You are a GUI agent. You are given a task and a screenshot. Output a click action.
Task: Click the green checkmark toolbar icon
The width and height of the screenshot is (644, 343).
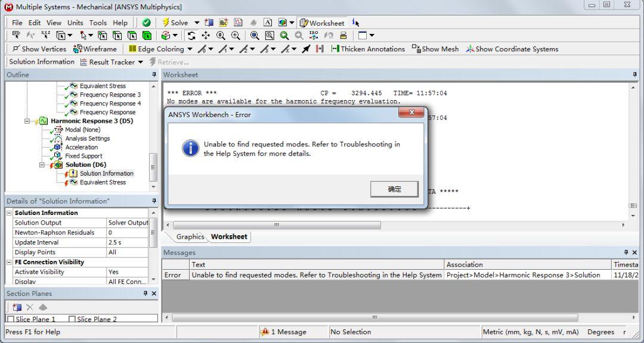coord(147,23)
